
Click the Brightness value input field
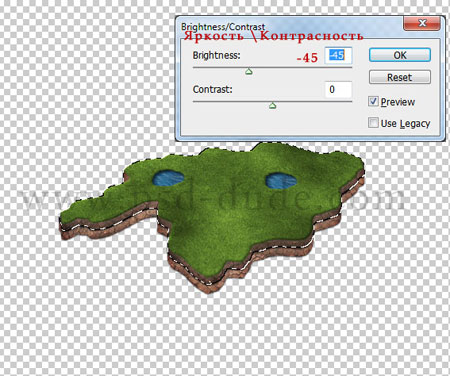pyautogui.click(x=338, y=55)
